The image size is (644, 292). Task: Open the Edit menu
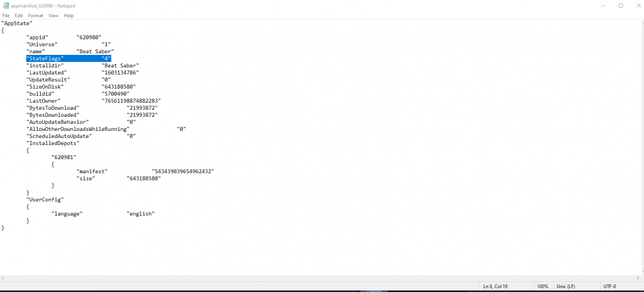(x=19, y=16)
